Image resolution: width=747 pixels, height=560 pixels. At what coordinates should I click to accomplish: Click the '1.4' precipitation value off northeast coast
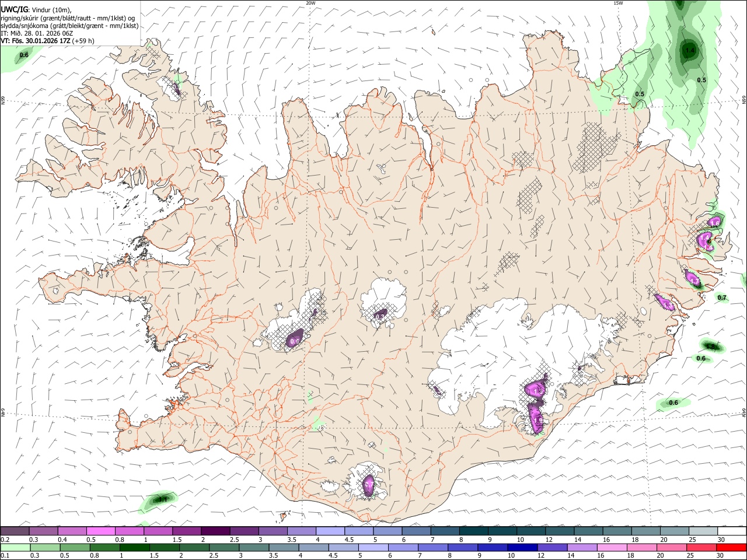(690, 51)
